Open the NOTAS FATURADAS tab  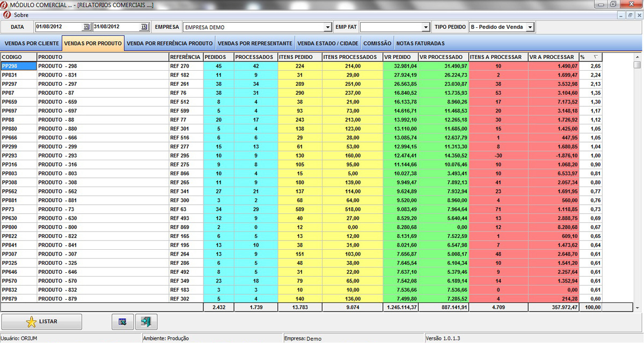click(420, 43)
